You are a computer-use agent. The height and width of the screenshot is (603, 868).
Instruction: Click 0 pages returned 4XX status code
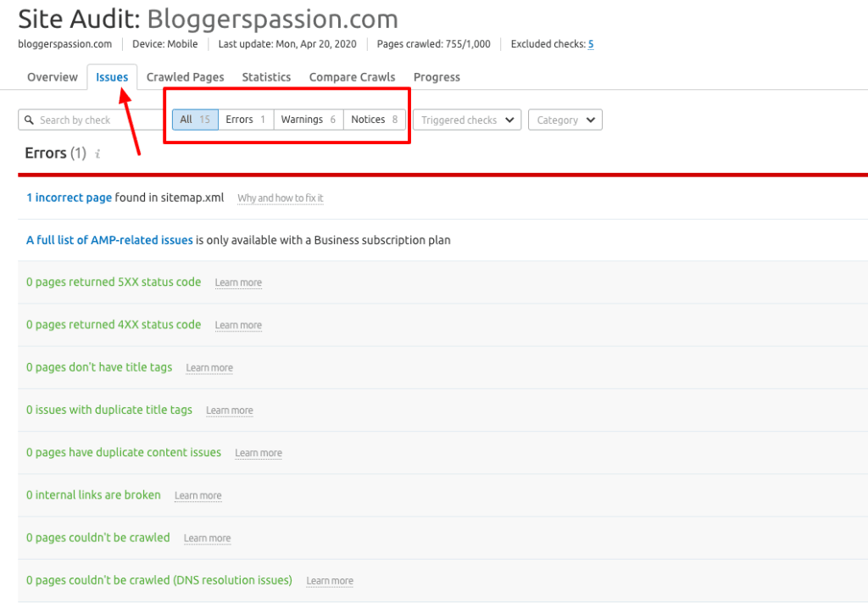tap(114, 325)
